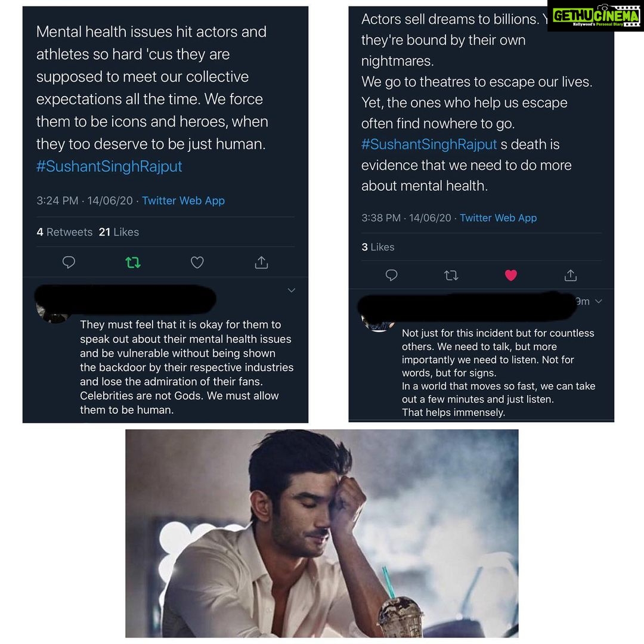Click the reply icon under the right tweet
Image resolution: width=644 pixels, height=644 pixels.
click(391, 275)
